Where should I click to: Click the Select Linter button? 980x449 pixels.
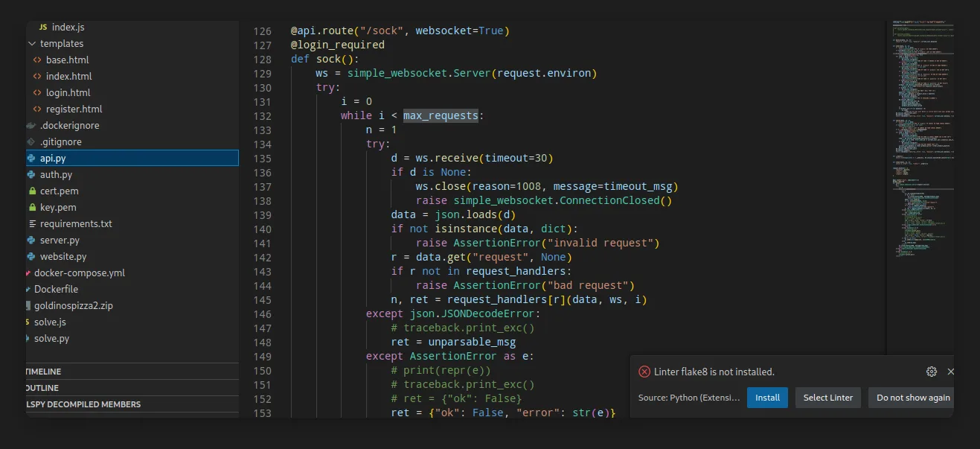[x=828, y=398]
